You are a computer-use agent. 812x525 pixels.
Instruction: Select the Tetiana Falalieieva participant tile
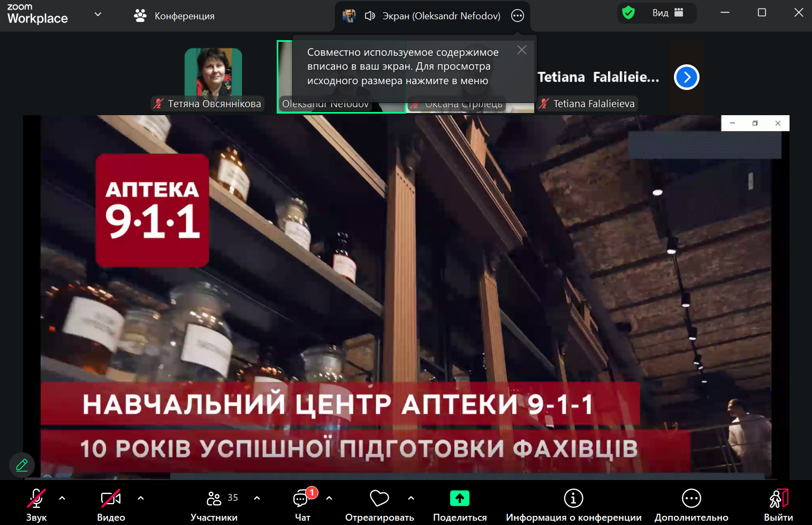pos(598,77)
